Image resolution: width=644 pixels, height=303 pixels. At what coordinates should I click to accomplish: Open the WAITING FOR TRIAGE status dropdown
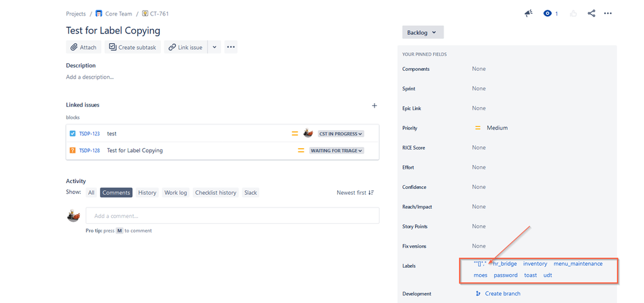(x=337, y=151)
